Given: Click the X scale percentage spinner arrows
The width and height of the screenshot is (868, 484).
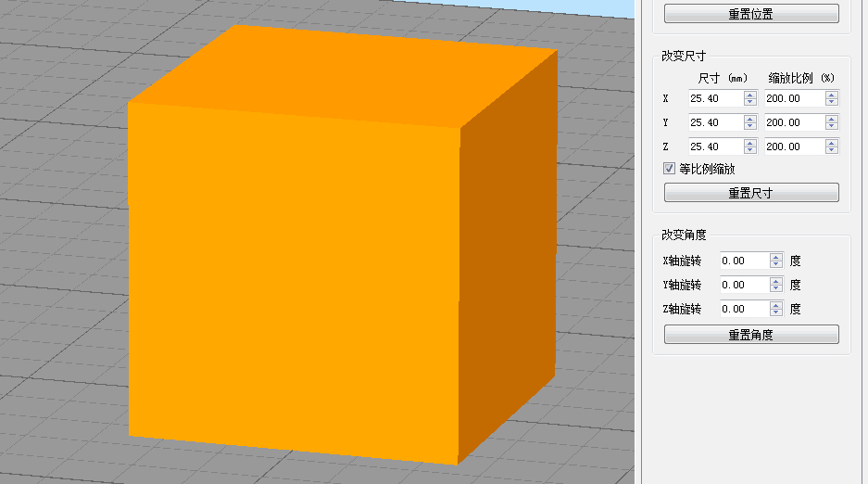Looking at the screenshot, I should tap(832, 98).
